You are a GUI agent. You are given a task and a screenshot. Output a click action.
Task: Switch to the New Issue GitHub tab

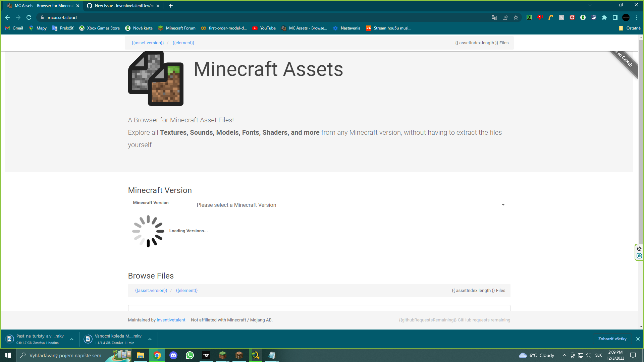point(121,6)
